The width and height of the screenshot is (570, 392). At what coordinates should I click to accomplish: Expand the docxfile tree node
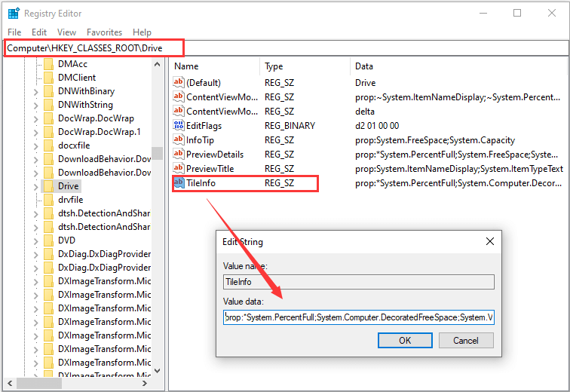pos(35,146)
